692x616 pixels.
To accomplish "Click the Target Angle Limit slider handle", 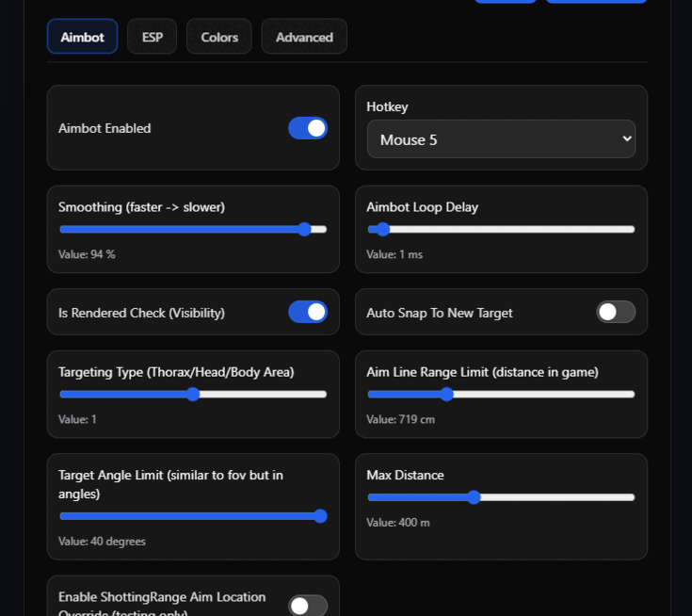I will (320, 515).
